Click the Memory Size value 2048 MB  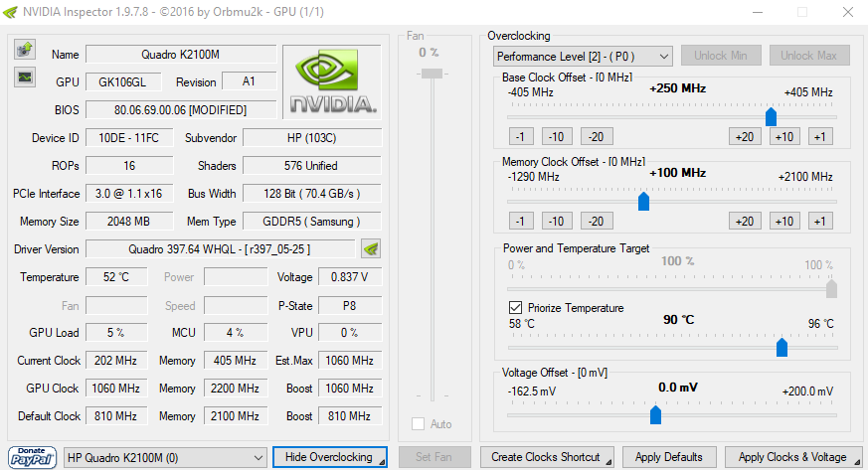[129, 222]
